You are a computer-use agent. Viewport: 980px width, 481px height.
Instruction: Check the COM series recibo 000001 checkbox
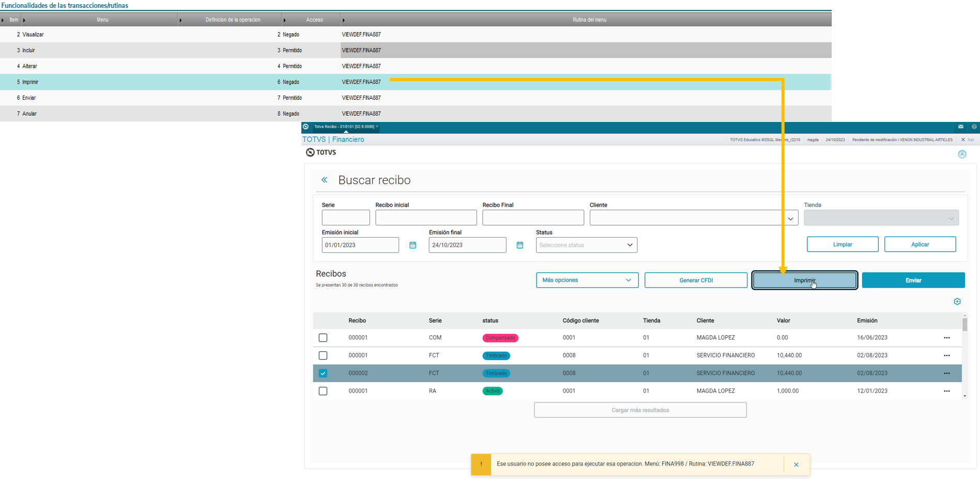[323, 338]
